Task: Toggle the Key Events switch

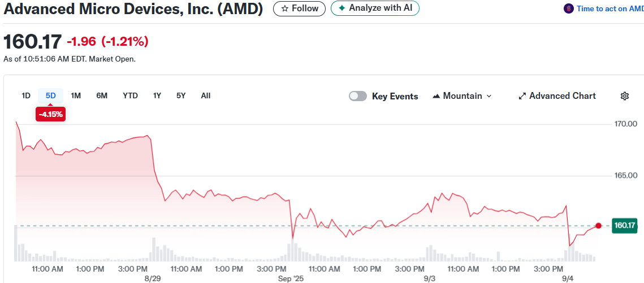Action: (x=358, y=96)
